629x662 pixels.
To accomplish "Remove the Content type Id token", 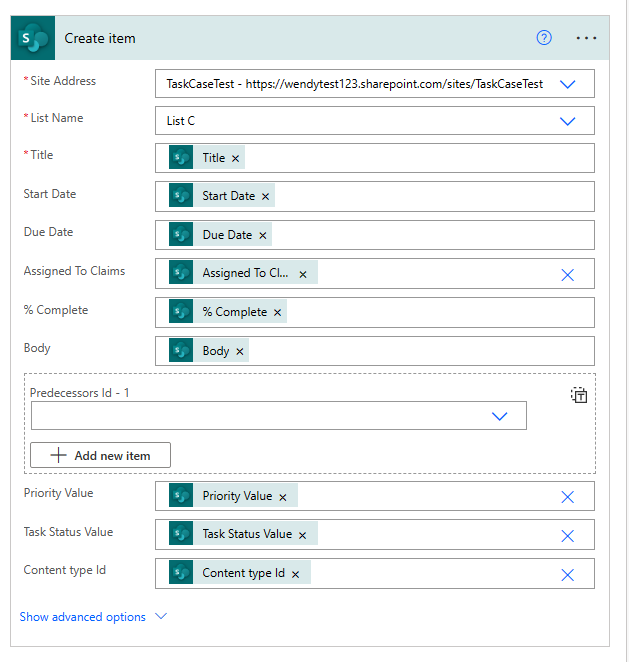I will click(296, 574).
